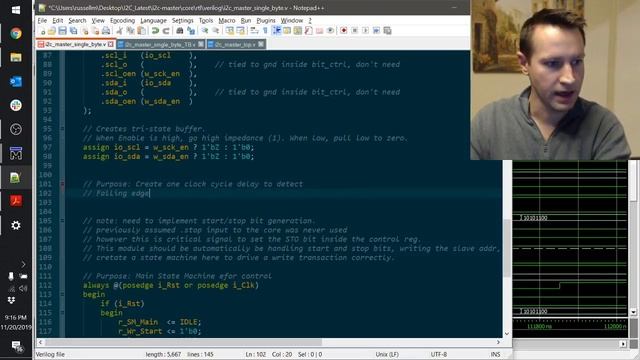Open File Explorer from the taskbar
Viewport: 640px width, 360px height.
[16, 58]
